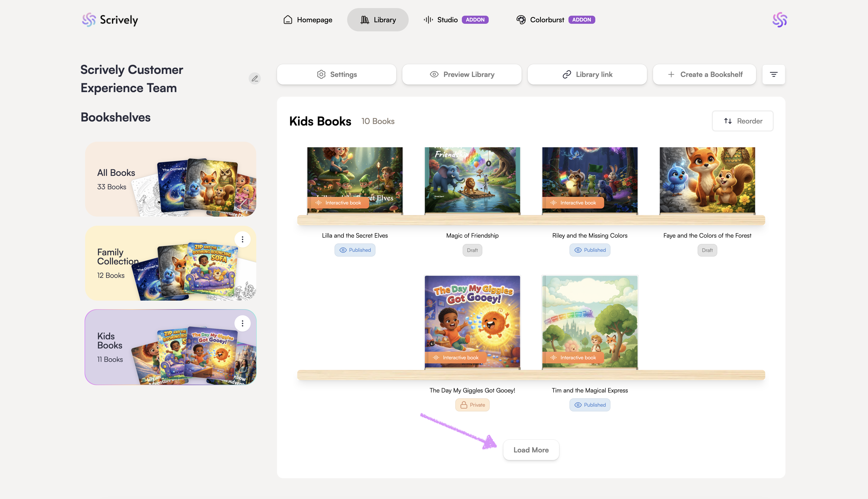Toggle Draft status of Magic of Friendship
The image size is (868, 499).
pyautogui.click(x=472, y=250)
